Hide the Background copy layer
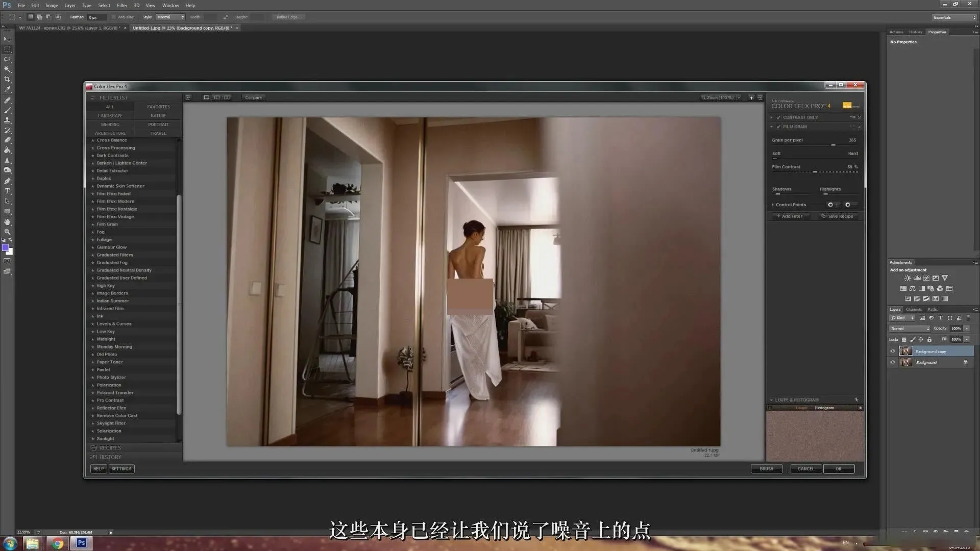The image size is (980, 551). coord(893,351)
